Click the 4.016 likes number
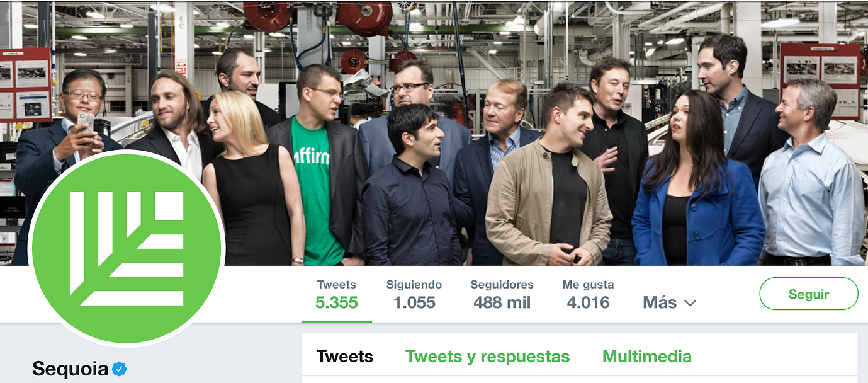 588,302
